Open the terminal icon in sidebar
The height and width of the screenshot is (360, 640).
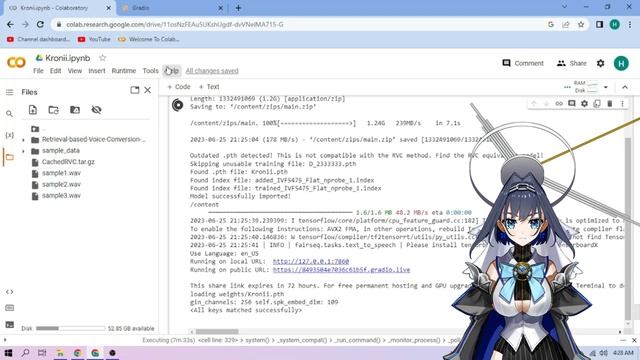[x=9, y=325]
